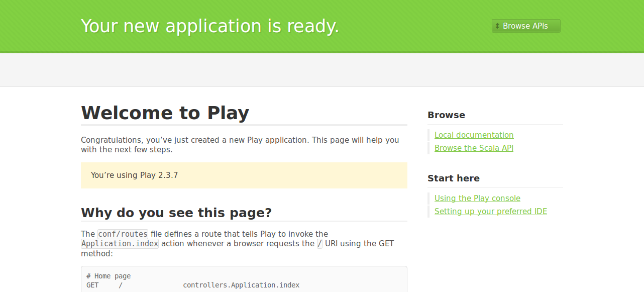Click the conf/routes inline code
This screenshot has height=292, width=644.
click(123, 234)
